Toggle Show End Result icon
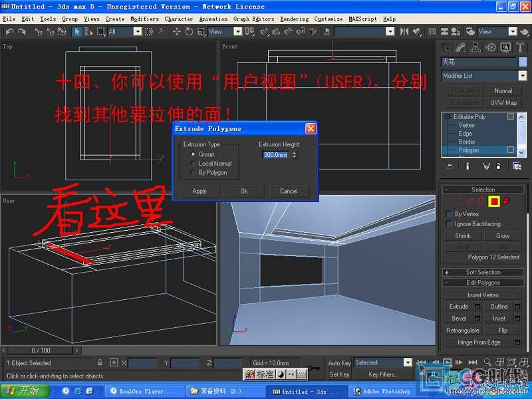Viewport: 532px width, 399px height. point(467,166)
